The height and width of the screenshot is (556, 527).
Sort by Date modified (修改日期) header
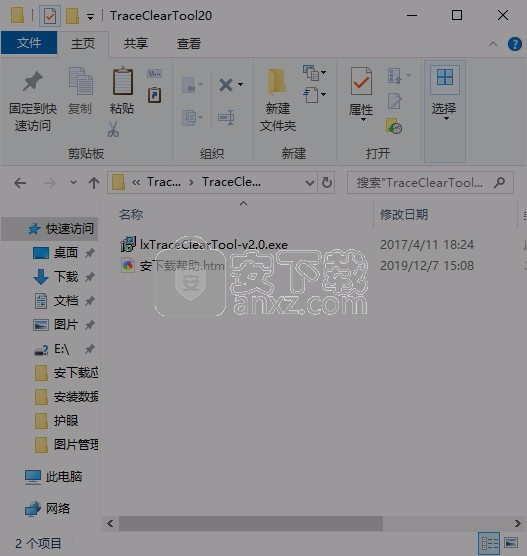tap(404, 215)
